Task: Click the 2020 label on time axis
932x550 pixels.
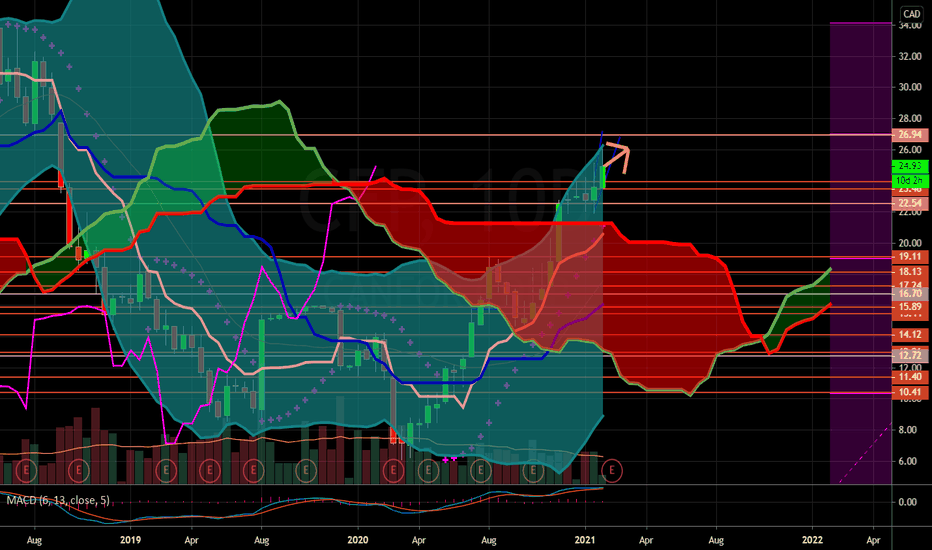Action: pyautogui.click(x=357, y=540)
